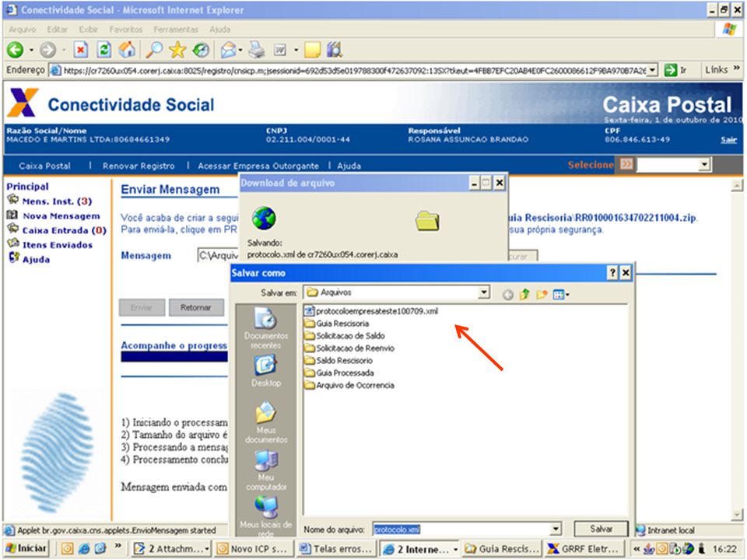Screen dimensions: 747x560
Task: Refresh the page with the green arrows icon
Action: point(103,50)
